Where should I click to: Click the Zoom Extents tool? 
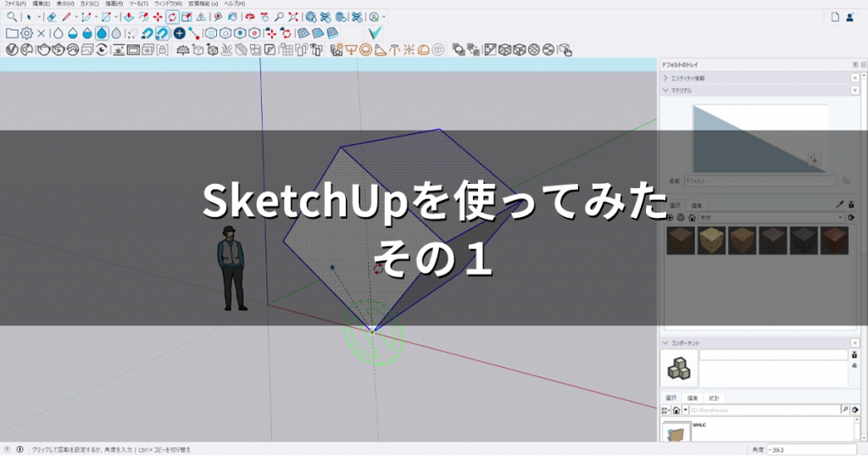[292, 17]
